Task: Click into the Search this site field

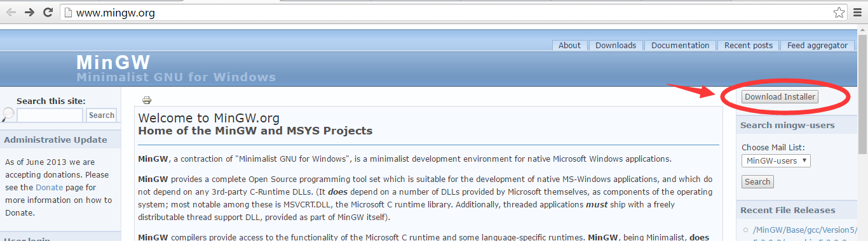Action: pyautogui.click(x=50, y=115)
